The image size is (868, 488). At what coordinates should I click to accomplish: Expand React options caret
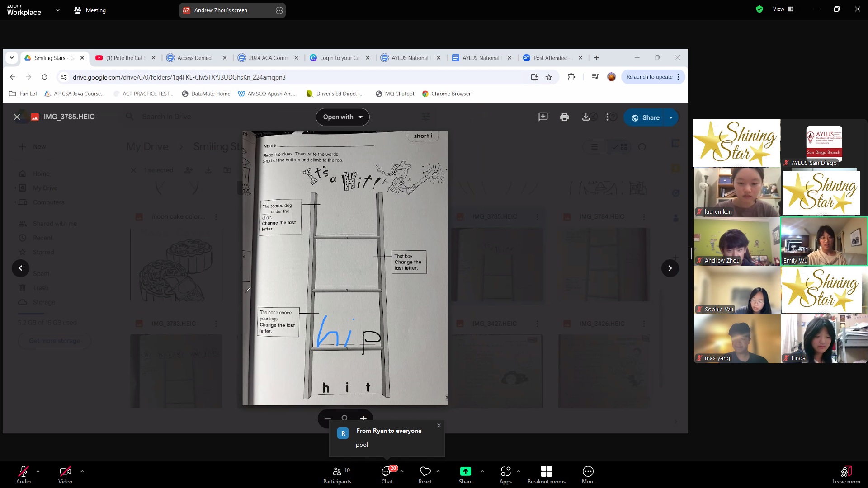438,471
